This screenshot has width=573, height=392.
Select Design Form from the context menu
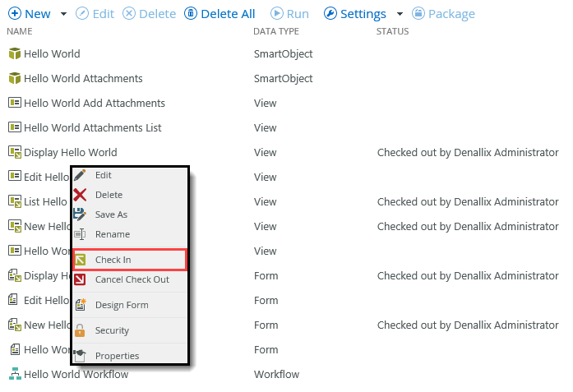[122, 305]
